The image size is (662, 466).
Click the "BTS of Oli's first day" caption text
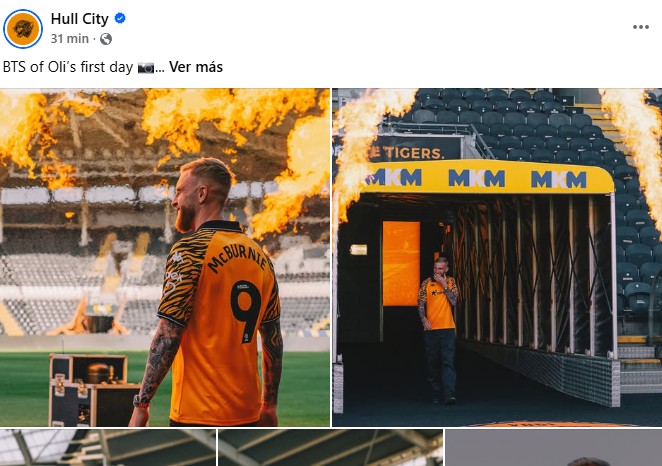point(68,67)
